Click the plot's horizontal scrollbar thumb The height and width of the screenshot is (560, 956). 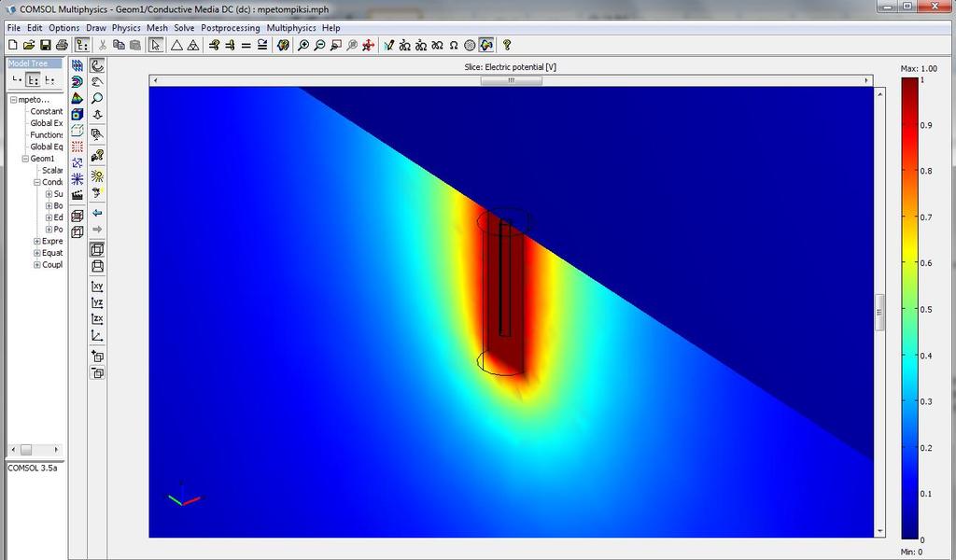tap(511, 80)
